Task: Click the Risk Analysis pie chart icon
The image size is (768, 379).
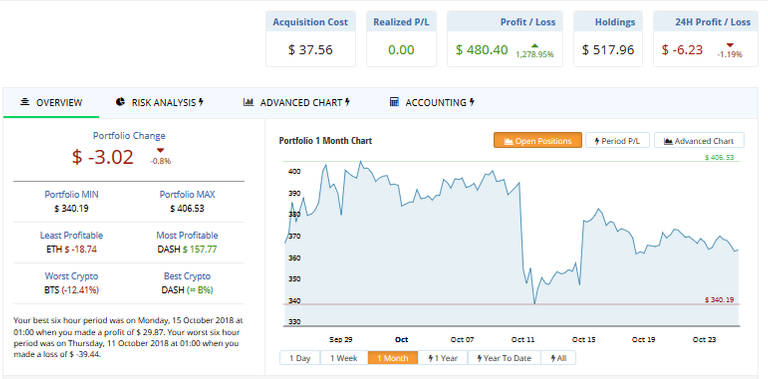Action: (x=120, y=102)
